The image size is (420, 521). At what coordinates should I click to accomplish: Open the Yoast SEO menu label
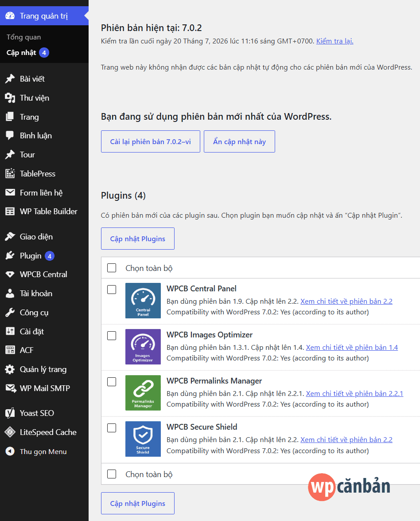click(x=37, y=413)
